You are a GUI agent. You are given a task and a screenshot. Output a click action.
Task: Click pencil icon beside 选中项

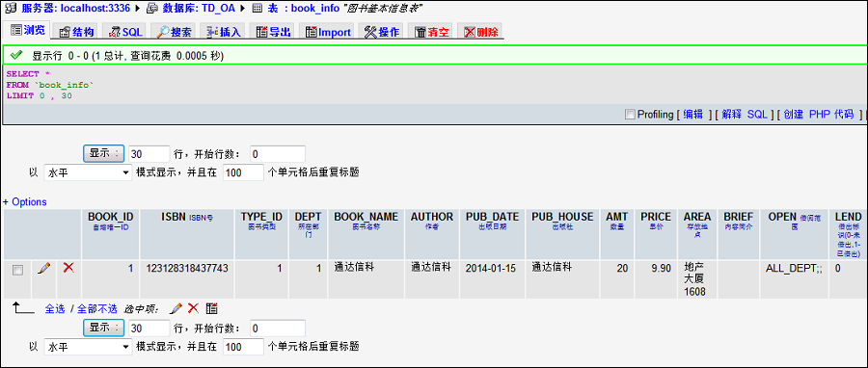pyautogui.click(x=176, y=308)
